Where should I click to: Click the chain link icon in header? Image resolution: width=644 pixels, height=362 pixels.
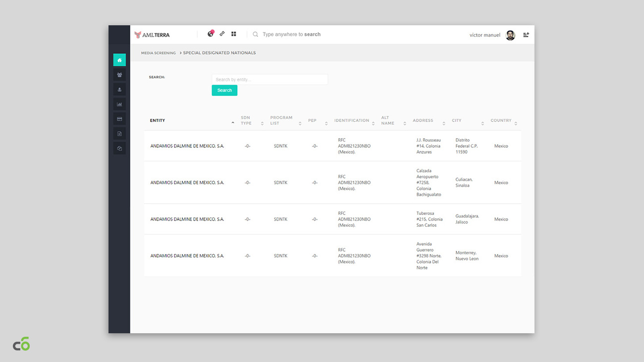click(222, 34)
